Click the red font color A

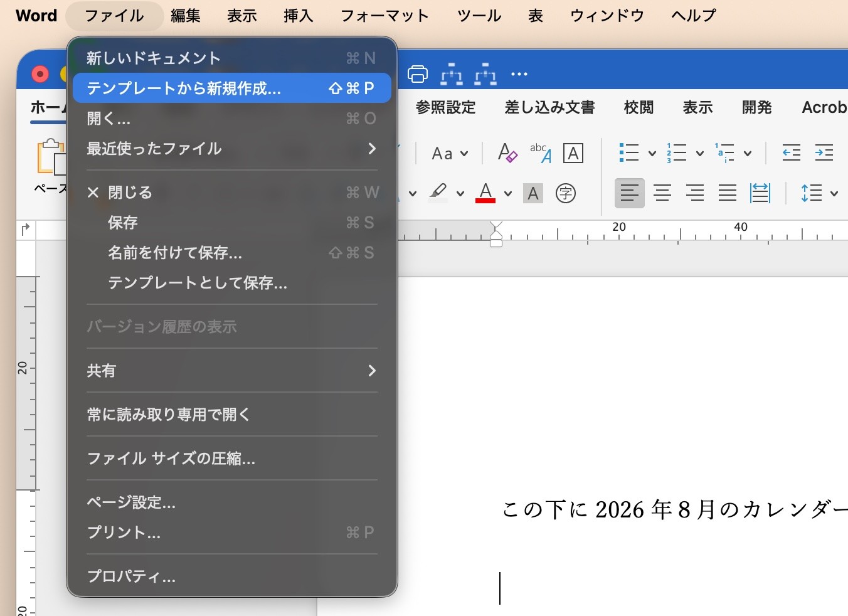click(x=485, y=193)
